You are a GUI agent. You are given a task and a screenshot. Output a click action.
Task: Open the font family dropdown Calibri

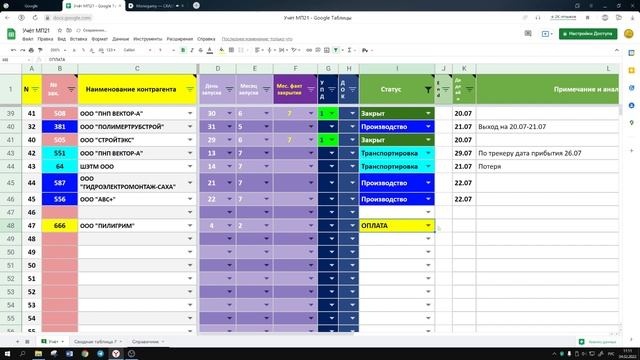point(137,50)
